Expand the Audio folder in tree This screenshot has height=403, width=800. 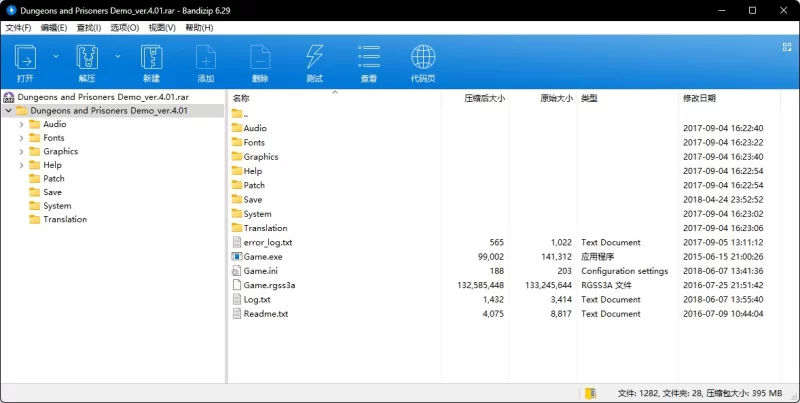[21, 124]
